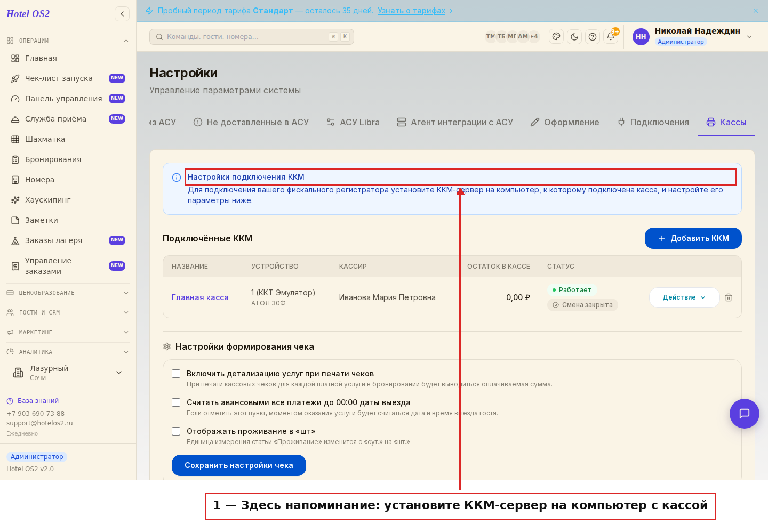
Task: Switch to Подключения tab
Action: pyautogui.click(x=653, y=122)
